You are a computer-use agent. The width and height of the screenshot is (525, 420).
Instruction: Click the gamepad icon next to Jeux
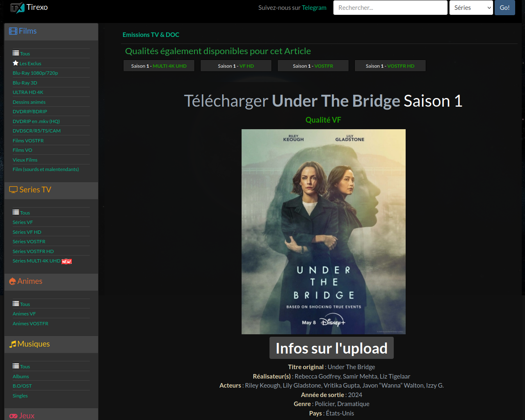tap(14, 416)
